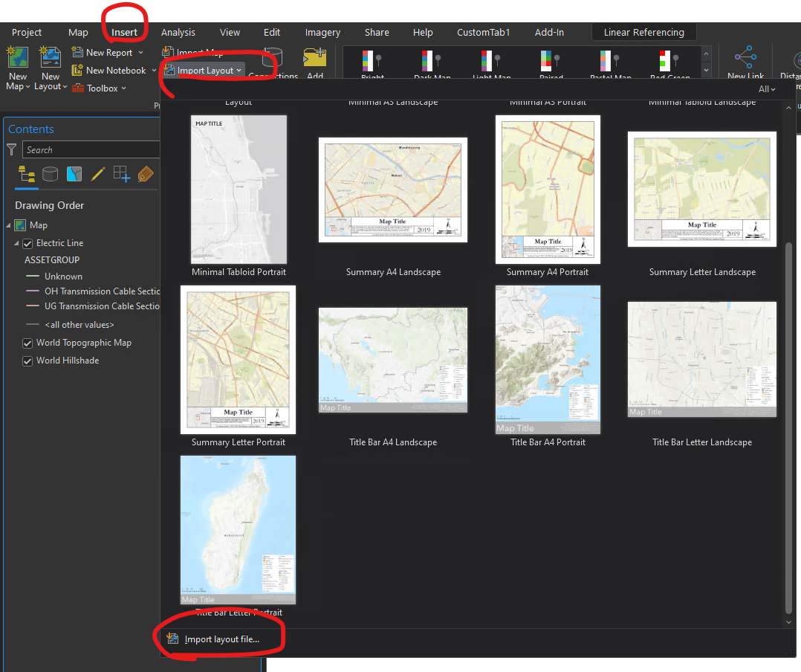Image resolution: width=801 pixels, height=672 pixels.
Task: Switch Contents to List By Data Source view
Action: (x=49, y=173)
